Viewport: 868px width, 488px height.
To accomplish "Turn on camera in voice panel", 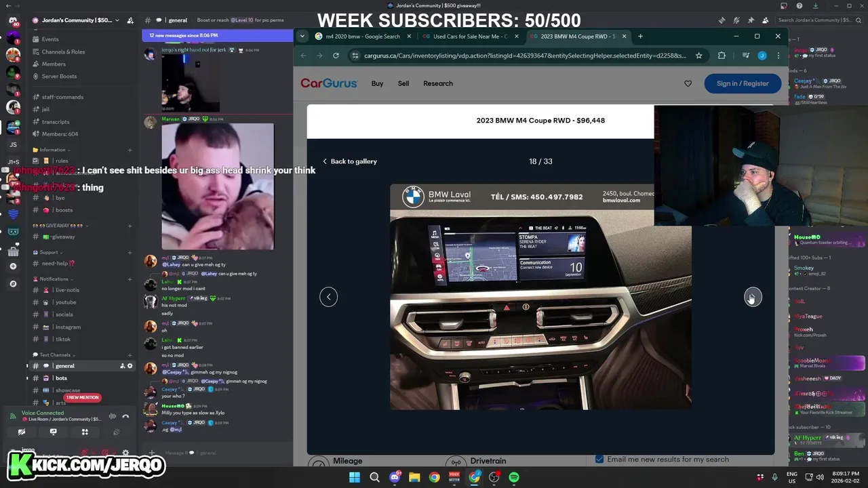I will coord(22,432).
